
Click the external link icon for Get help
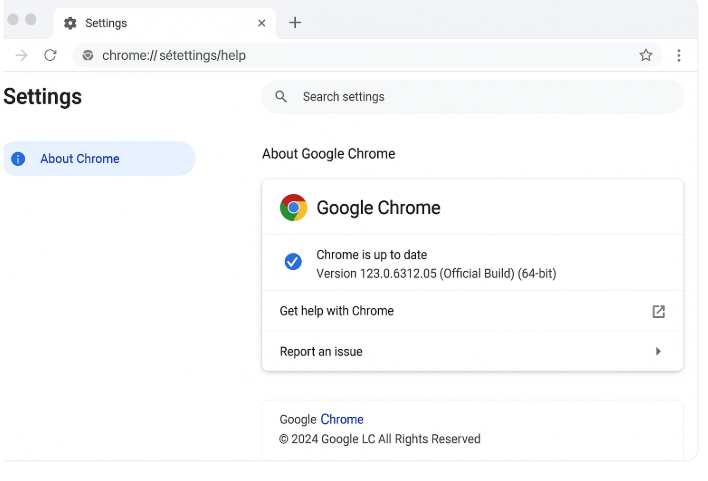pyautogui.click(x=658, y=311)
